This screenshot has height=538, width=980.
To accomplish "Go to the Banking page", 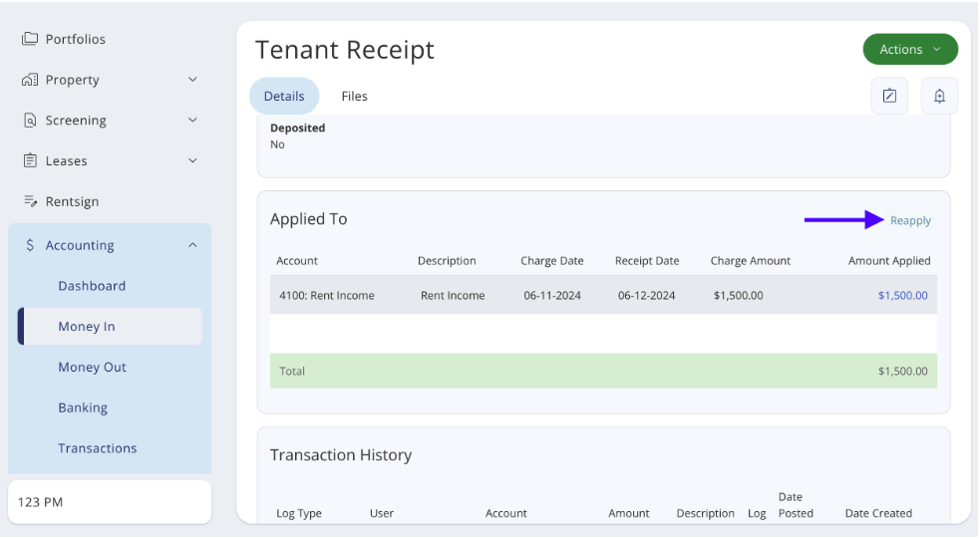I will pyautogui.click(x=83, y=407).
